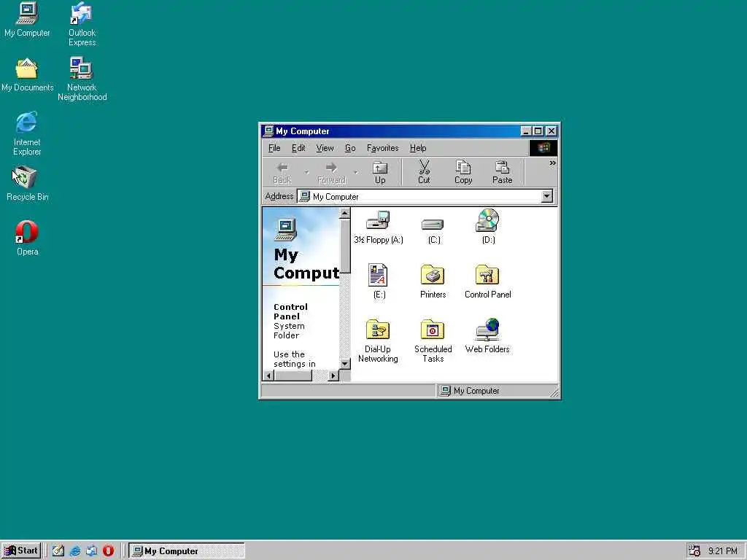Click My Computer taskbar button

[187, 551]
